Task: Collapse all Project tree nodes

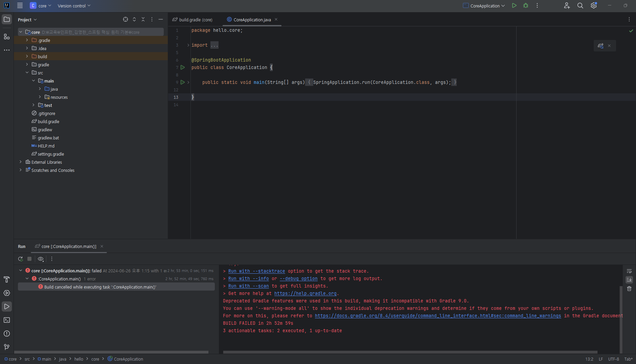Action: coord(143,19)
